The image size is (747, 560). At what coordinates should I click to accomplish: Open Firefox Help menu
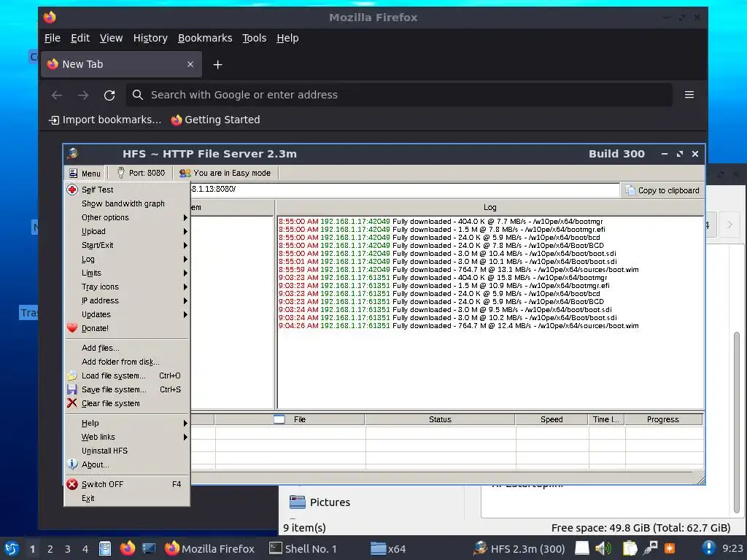pos(287,38)
